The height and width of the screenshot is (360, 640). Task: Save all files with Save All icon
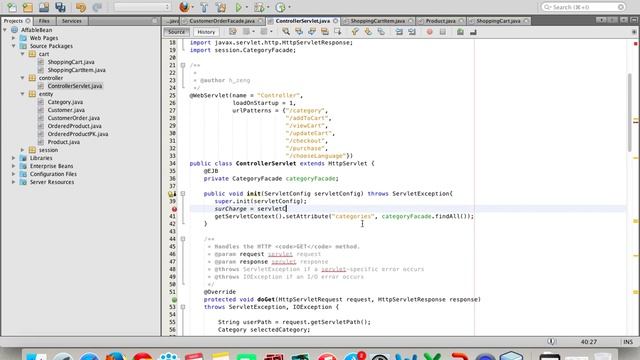coord(60,7)
